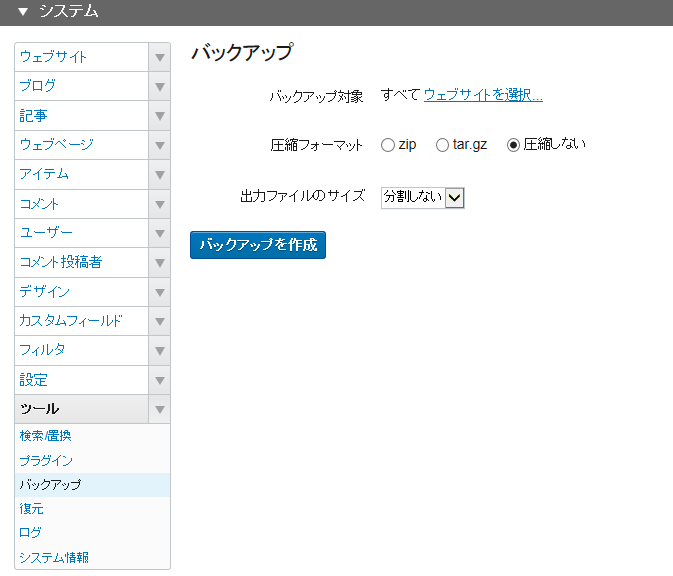Open the ブログ sidebar menu
Image resolution: width=673 pixels, height=576 pixels.
82,87
